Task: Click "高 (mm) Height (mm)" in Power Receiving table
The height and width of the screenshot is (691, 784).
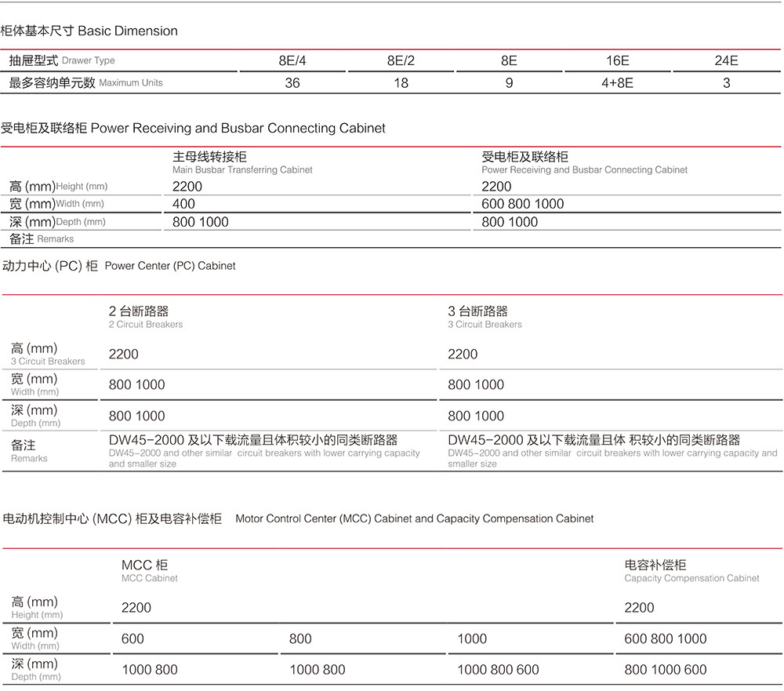Action: click(59, 187)
